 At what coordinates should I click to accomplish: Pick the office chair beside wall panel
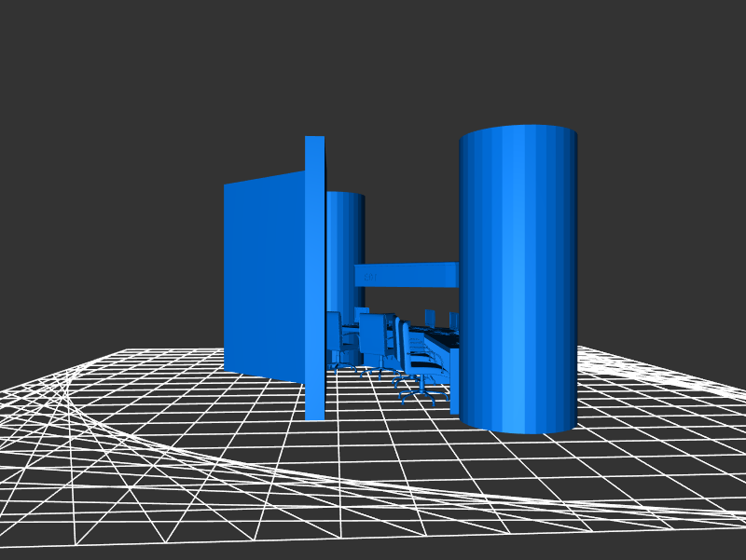(335, 335)
